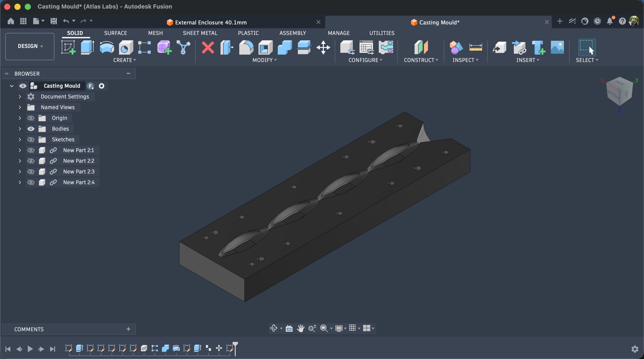This screenshot has height=359, width=644.
Task: Switch to the PLASTIC tab
Action: pyautogui.click(x=248, y=33)
